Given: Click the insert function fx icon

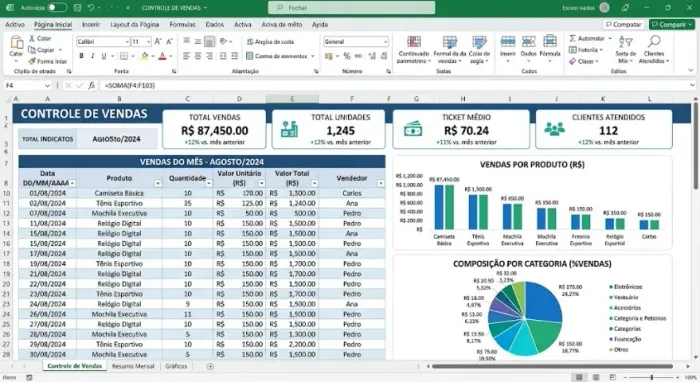Looking at the screenshot, I should [x=92, y=85].
